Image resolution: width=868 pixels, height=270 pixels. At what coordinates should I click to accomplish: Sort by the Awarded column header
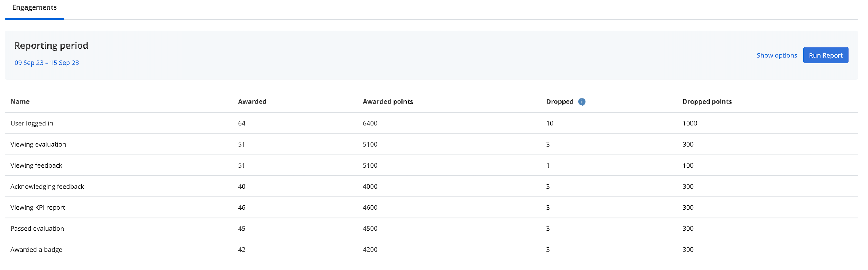coord(252,101)
